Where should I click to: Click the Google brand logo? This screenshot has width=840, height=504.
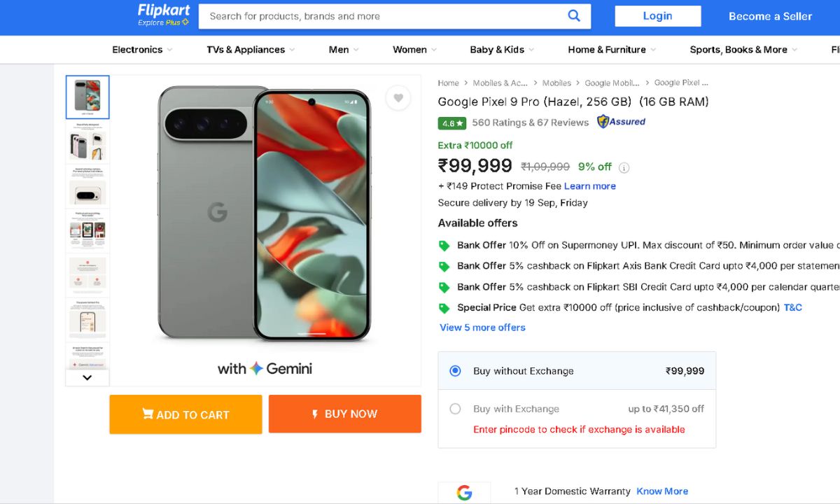(464, 492)
